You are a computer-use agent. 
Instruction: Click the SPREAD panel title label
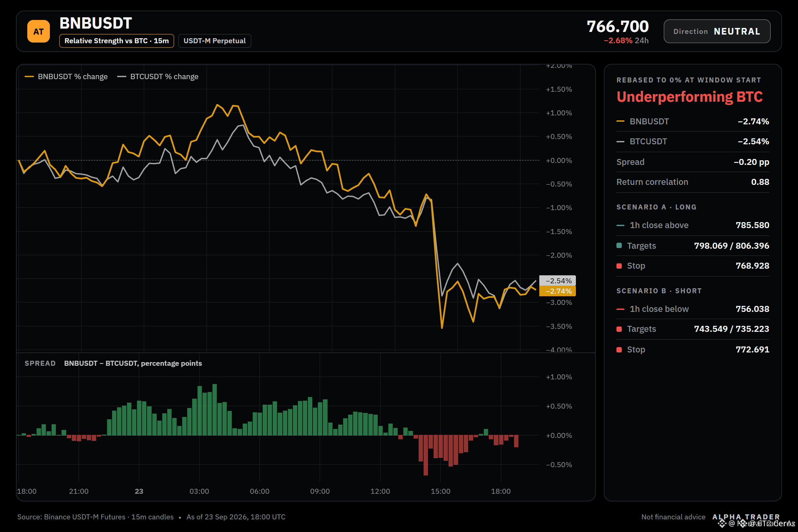click(40, 363)
